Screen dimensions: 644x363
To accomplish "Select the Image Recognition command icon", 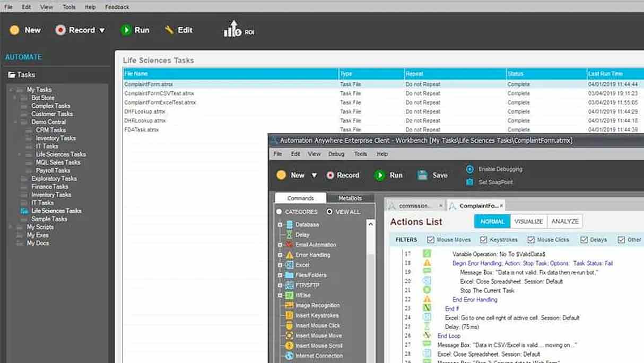I will coord(289,305).
